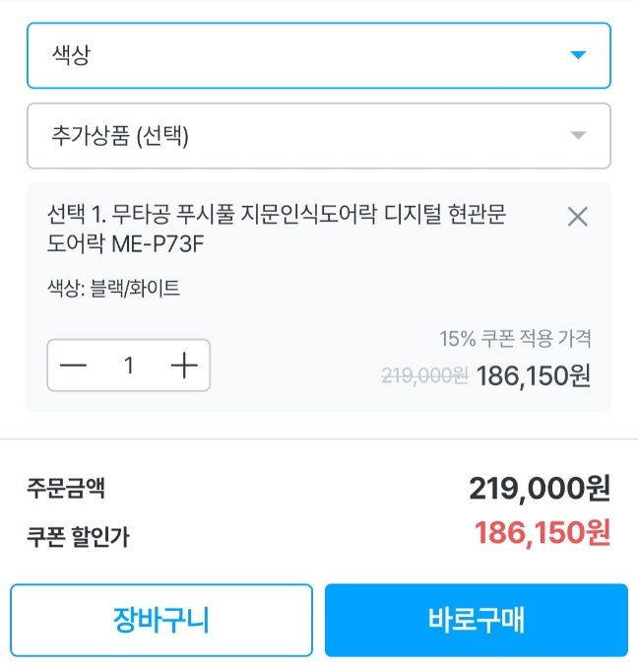Click the red 186,150원 coupon price
This screenshot has height=672, width=638.
point(542,534)
